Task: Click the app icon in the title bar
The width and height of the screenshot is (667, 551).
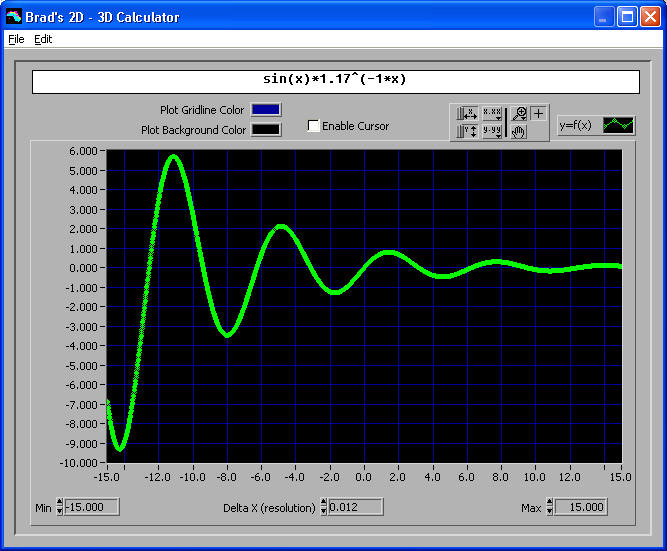Action: pos(14,17)
